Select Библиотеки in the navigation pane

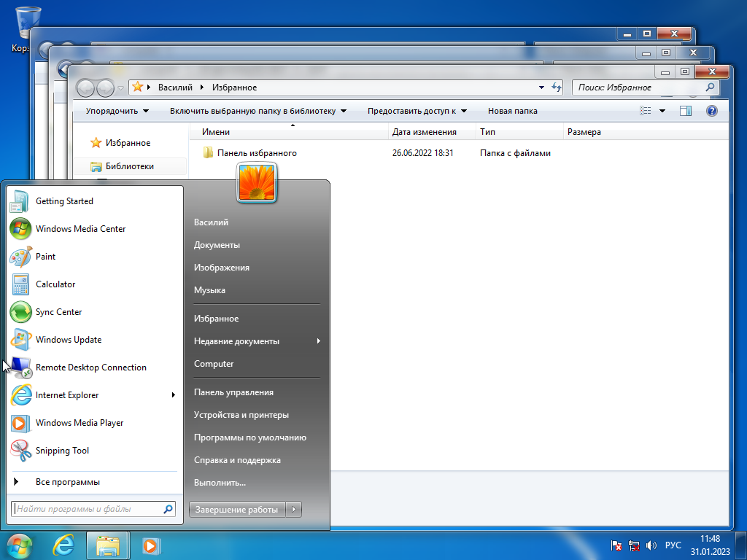130,166
